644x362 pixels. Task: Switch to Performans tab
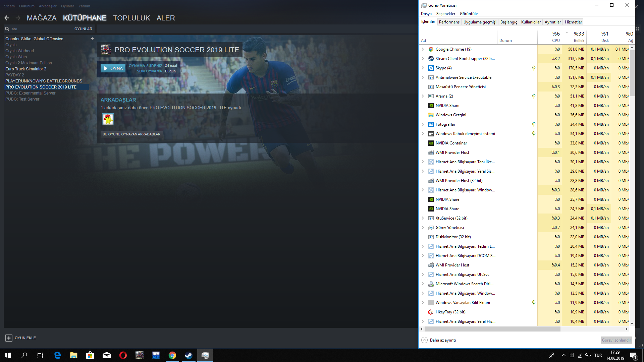pyautogui.click(x=449, y=22)
